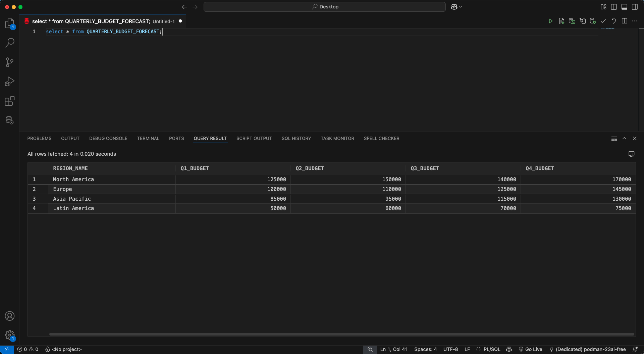The image size is (644, 354).
Task: Open the SQL Developer database view
Action: 10,120
